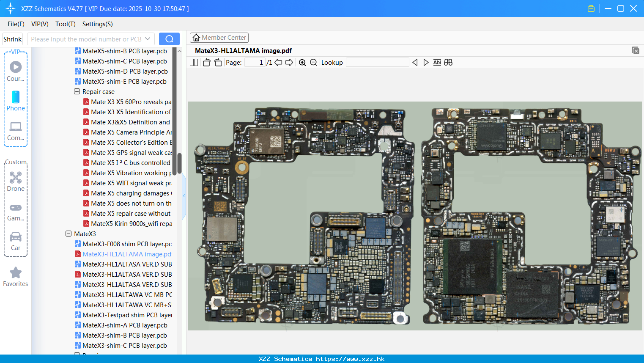Open MateX3-Testpad shim PCB layer file
Screen dimensions: 644x363
[123, 315]
